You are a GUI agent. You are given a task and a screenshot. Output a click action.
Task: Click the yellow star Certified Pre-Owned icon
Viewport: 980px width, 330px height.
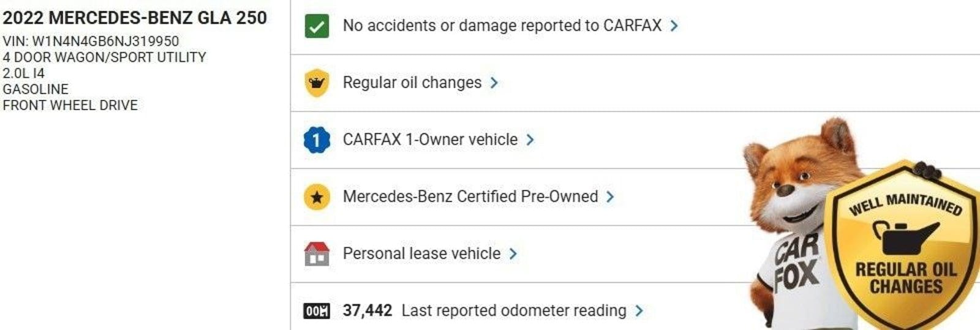coord(317,197)
